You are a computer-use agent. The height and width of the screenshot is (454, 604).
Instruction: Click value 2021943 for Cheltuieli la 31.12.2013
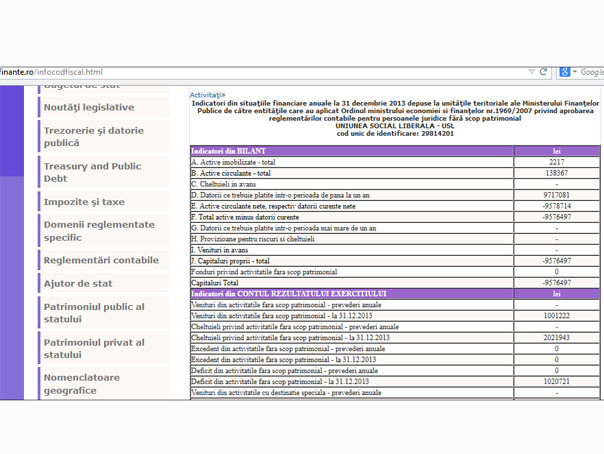pyautogui.click(x=557, y=338)
